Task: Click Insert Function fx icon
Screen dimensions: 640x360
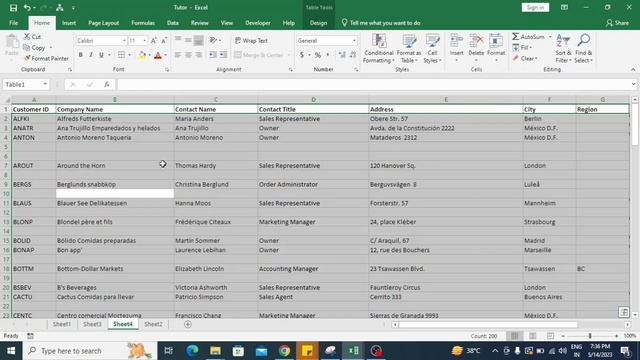Action: (107, 84)
